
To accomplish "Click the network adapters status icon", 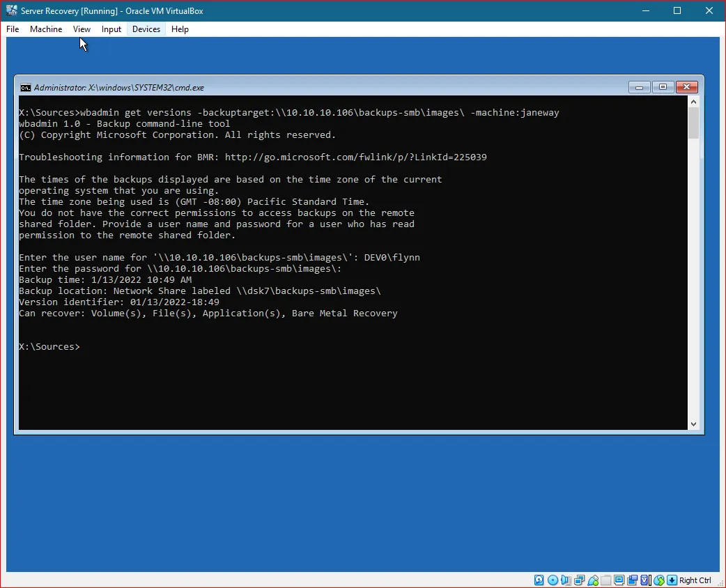I will pyautogui.click(x=578, y=580).
